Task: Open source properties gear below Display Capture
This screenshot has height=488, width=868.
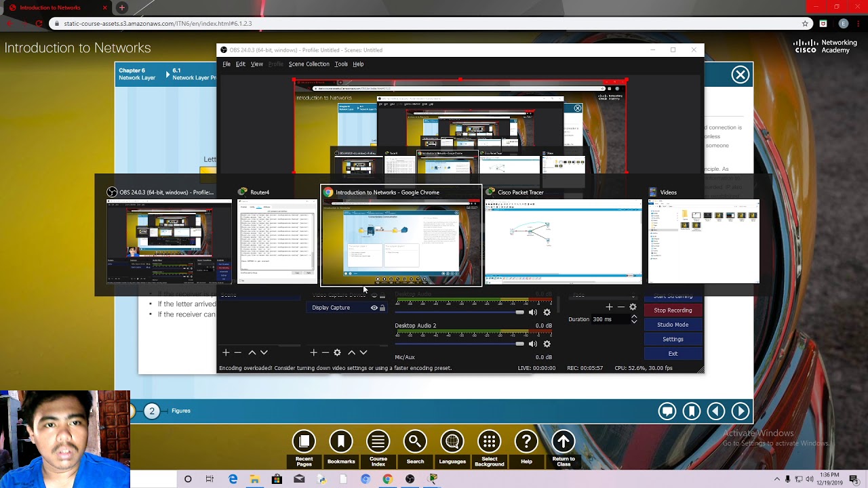Action: tap(337, 352)
